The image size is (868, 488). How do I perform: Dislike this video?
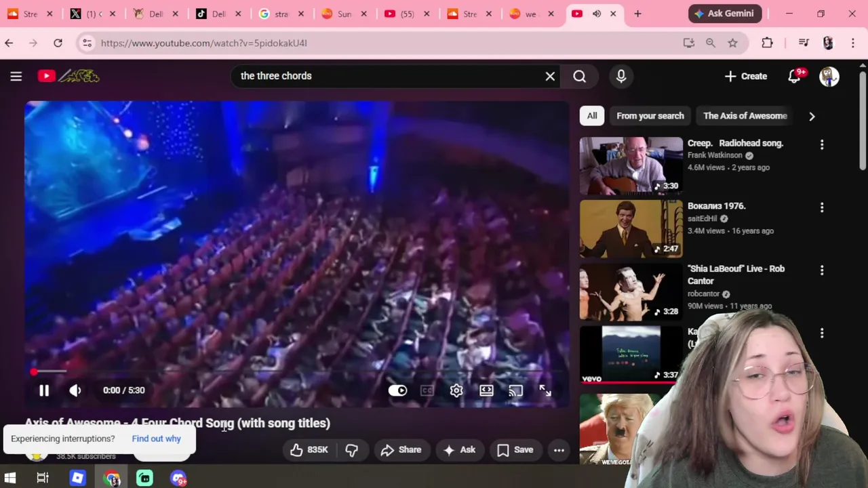tap(351, 450)
